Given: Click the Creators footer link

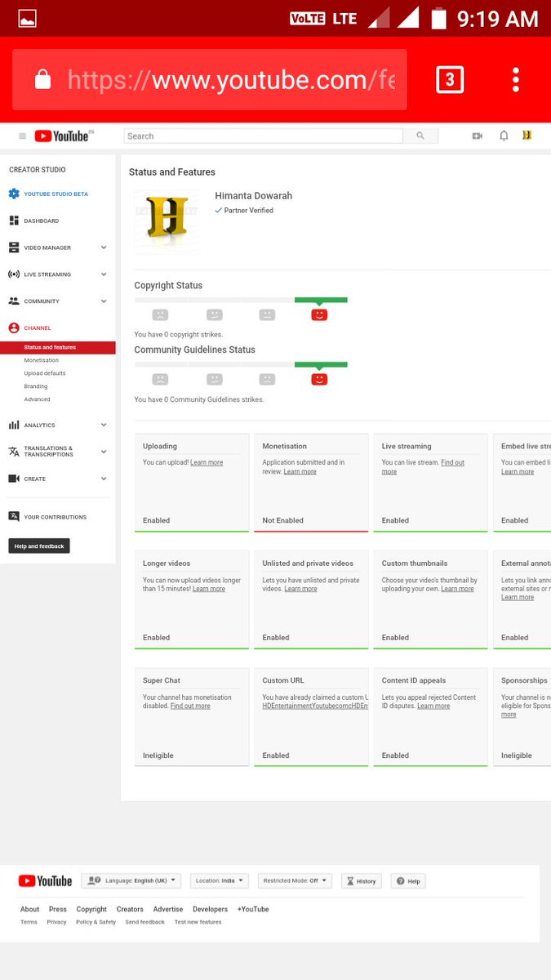Looking at the screenshot, I should click(x=130, y=909).
